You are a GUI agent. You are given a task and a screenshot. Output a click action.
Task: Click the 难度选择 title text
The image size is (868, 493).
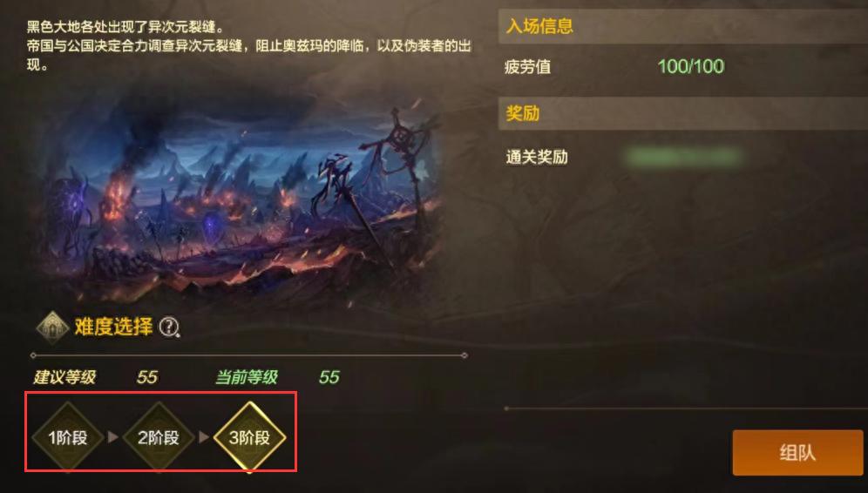[x=113, y=327]
